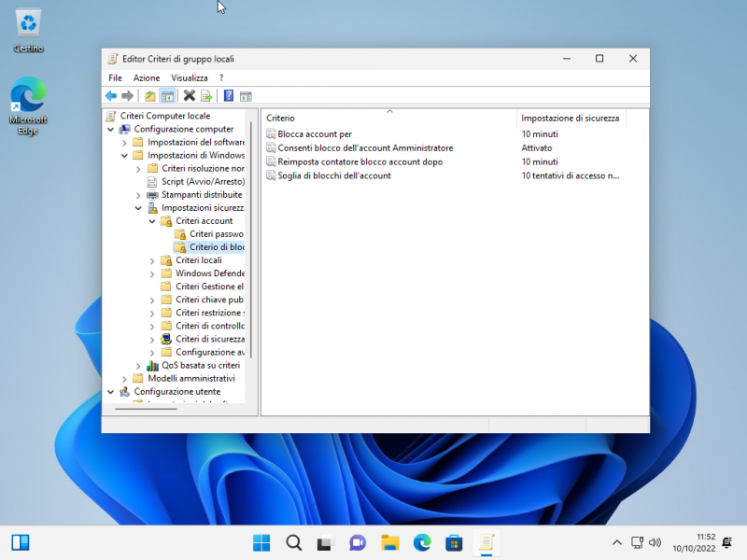Select Criteri restrizione software tree item

pos(209,313)
